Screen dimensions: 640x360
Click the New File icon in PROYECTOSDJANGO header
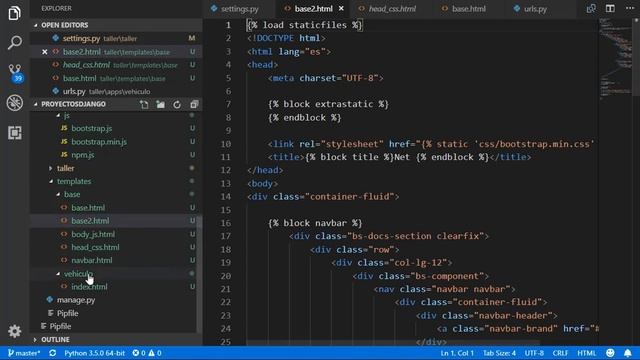pyautogui.click(x=144, y=104)
